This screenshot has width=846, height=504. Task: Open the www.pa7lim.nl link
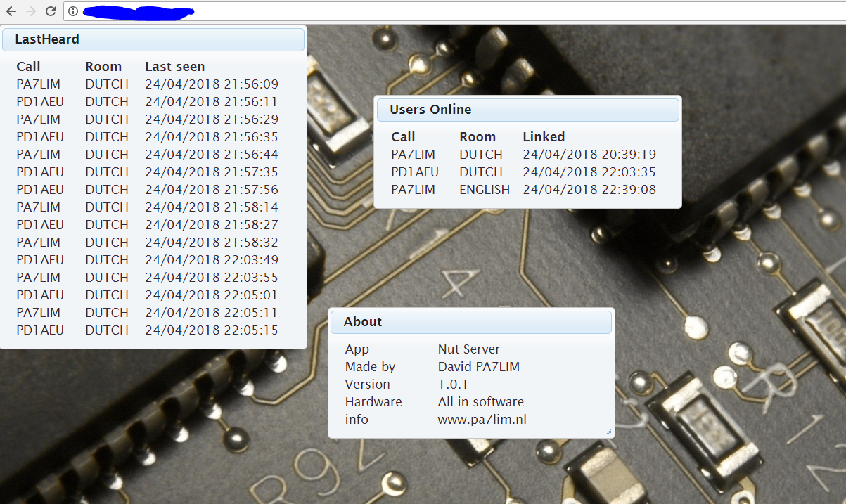coord(482,420)
